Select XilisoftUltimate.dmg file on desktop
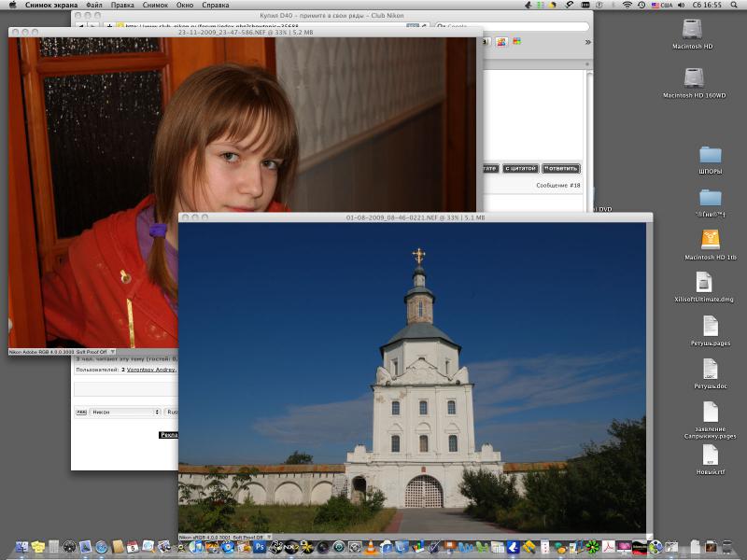Viewport: 747px width, 560px height. pyautogui.click(x=704, y=282)
